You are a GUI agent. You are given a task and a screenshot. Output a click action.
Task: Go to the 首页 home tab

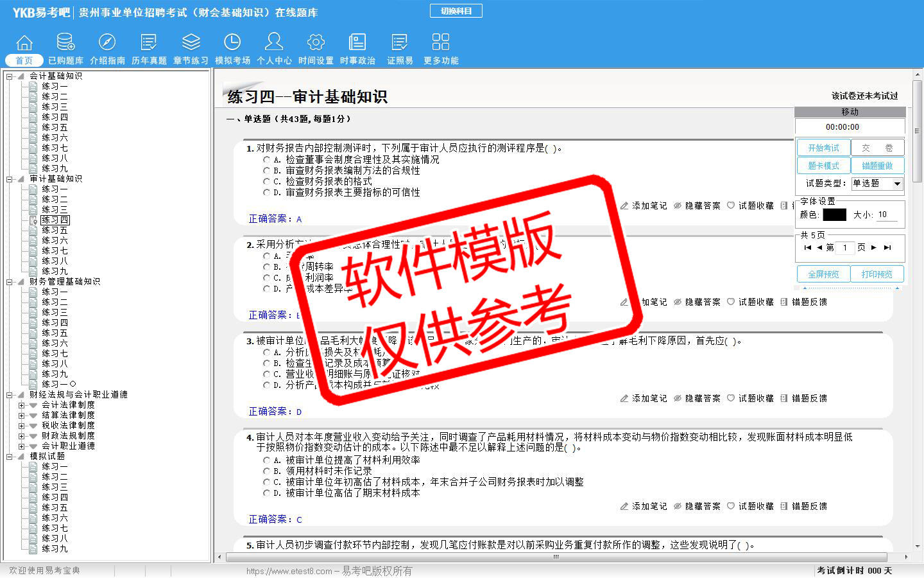pyautogui.click(x=24, y=60)
